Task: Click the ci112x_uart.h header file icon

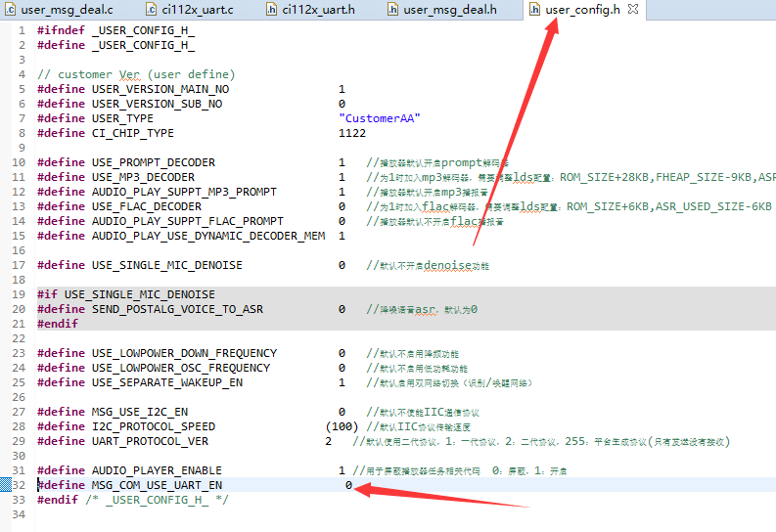Action: point(271,10)
